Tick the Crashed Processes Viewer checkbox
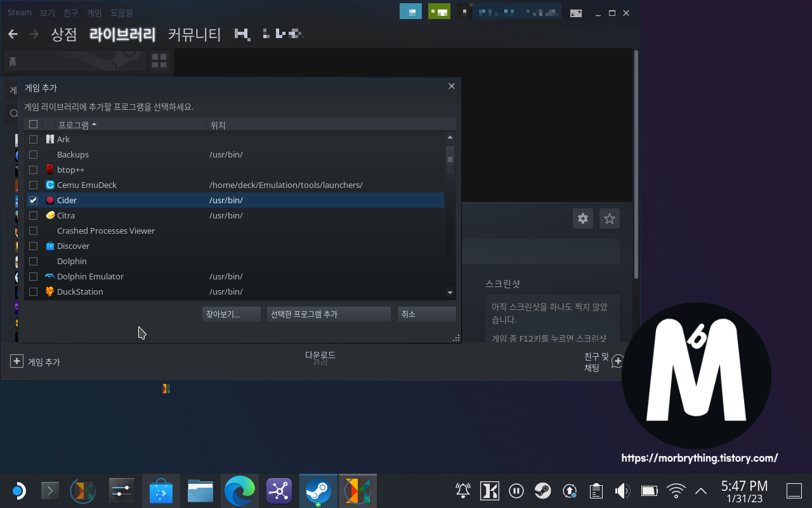This screenshot has height=508, width=812. pyautogui.click(x=34, y=231)
